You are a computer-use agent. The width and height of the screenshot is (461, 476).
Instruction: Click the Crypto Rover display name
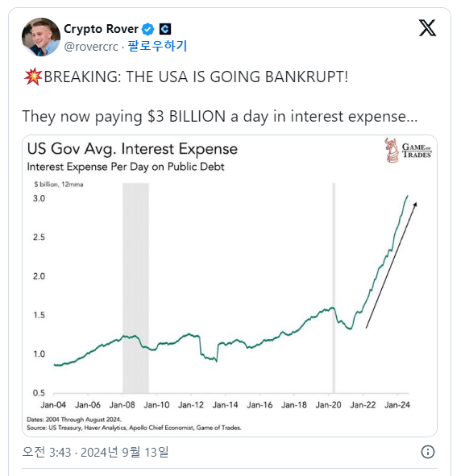pos(101,29)
